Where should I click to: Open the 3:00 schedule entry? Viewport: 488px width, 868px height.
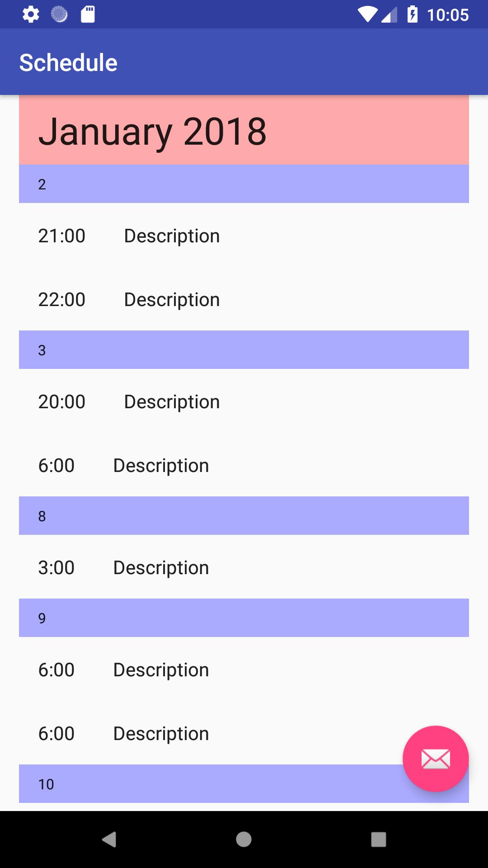[x=244, y=567]
